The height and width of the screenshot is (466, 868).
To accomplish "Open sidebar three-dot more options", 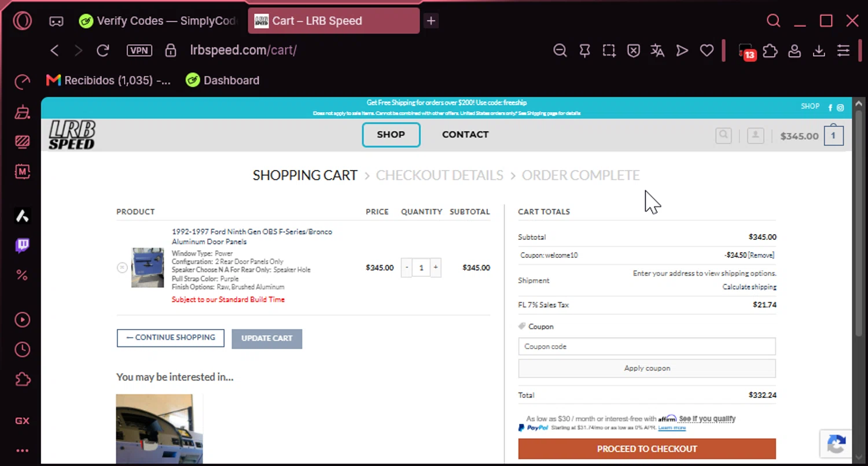I will coord(23,450).
